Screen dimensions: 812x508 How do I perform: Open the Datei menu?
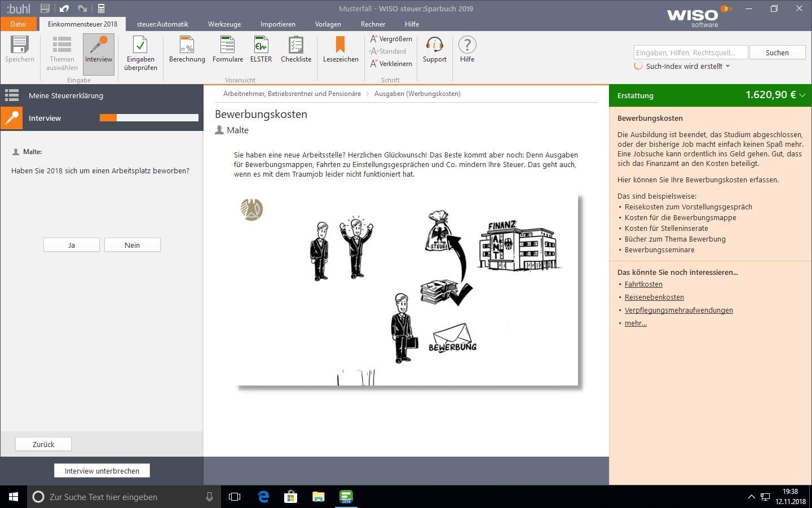(x=18, y=24)
